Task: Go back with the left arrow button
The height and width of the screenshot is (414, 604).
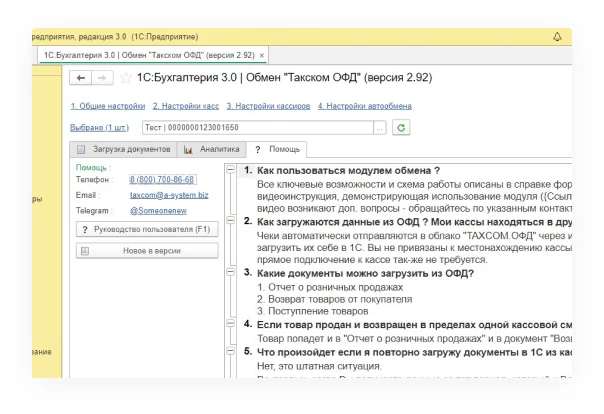Action: 81,78
